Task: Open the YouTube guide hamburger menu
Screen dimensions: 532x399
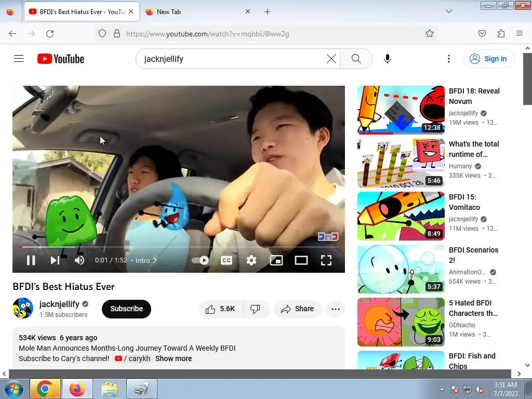Action: pos(19,59)
